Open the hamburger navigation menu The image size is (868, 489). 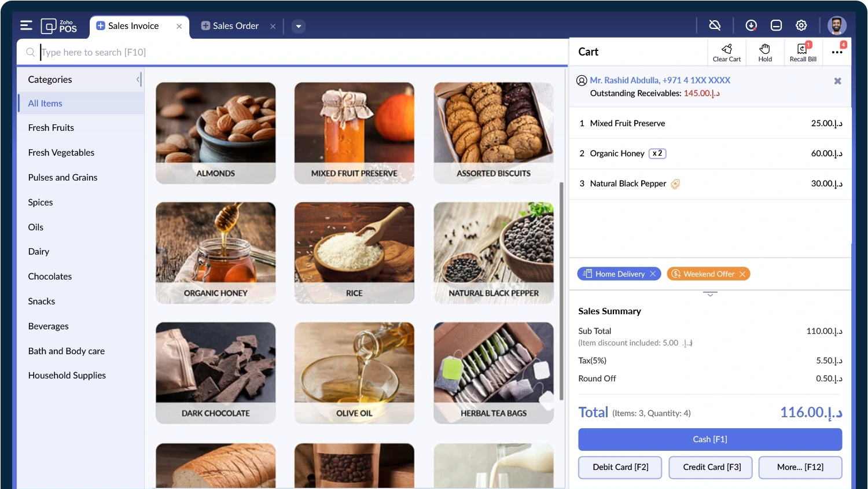(26, 25)
